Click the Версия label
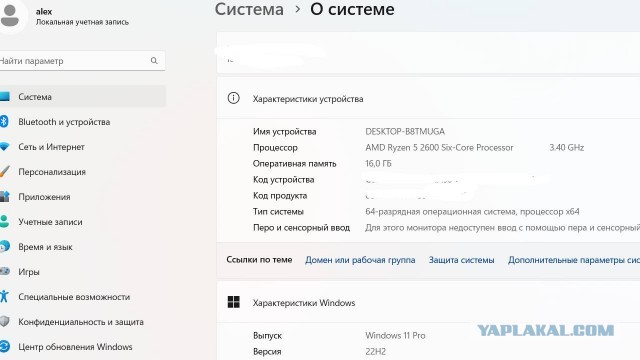The height and width of the screenshot is (360, 640). tap(267, 351)
